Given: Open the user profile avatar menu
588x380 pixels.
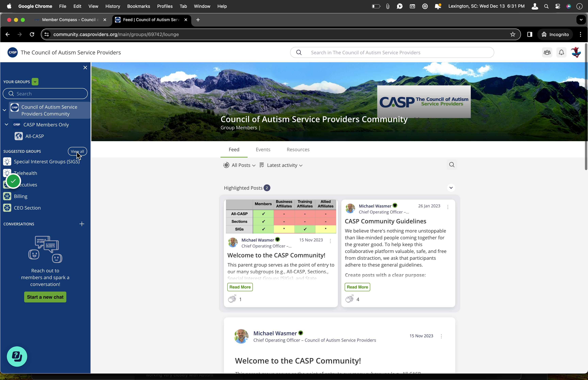Looking at the screenshot, I should [x=576, y=52].
